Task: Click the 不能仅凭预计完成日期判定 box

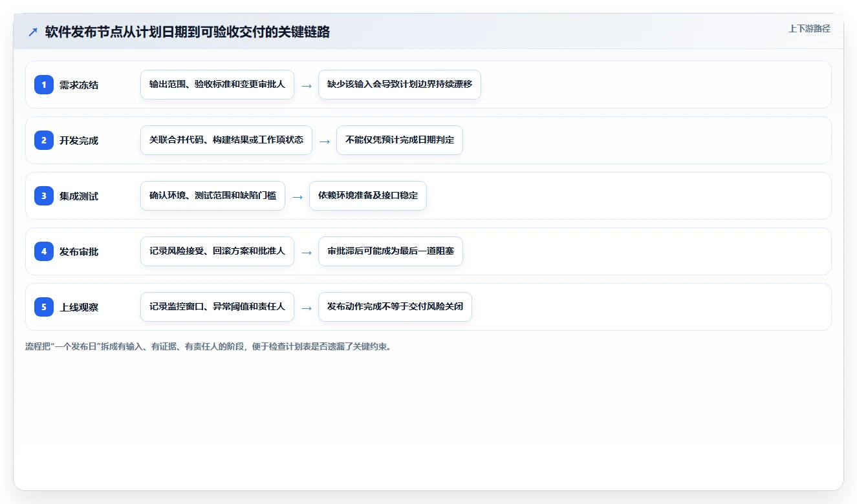Action: click(x=400, y=140)
